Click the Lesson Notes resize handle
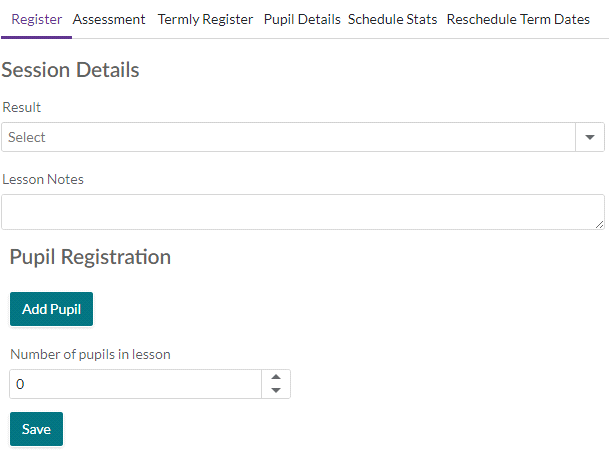Viewport: 609px width, 455px height. [600, 225]
